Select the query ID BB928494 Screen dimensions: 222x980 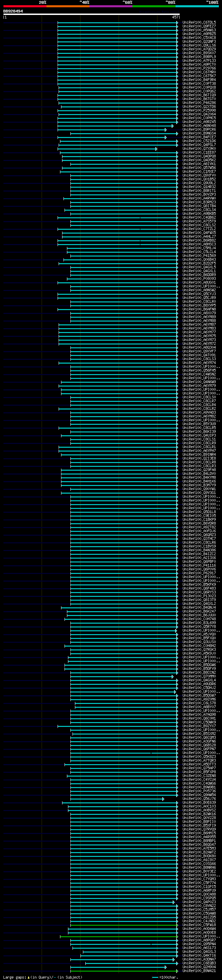click(13, 11)
